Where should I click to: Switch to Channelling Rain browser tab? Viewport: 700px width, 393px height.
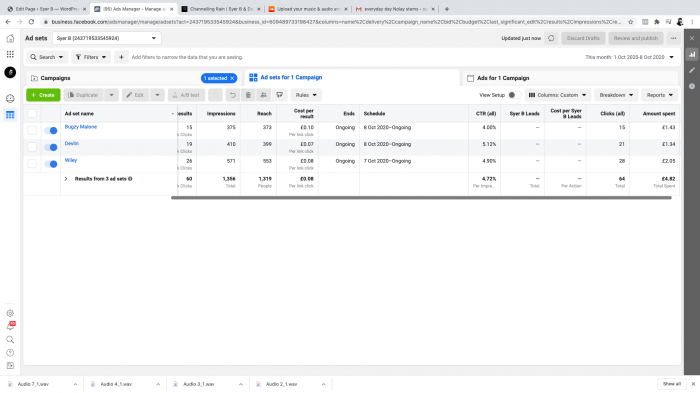pos(221,9)
